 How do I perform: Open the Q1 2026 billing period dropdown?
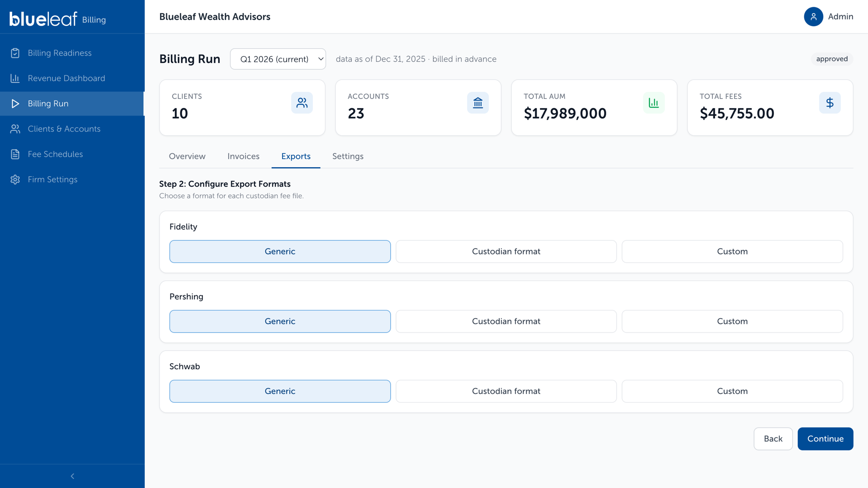pos(278,59)
